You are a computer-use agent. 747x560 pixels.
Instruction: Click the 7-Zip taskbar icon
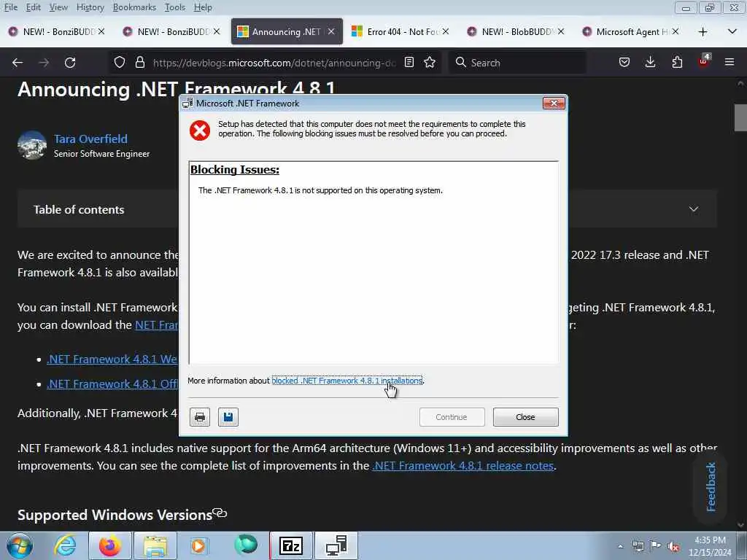click(291, 545)
